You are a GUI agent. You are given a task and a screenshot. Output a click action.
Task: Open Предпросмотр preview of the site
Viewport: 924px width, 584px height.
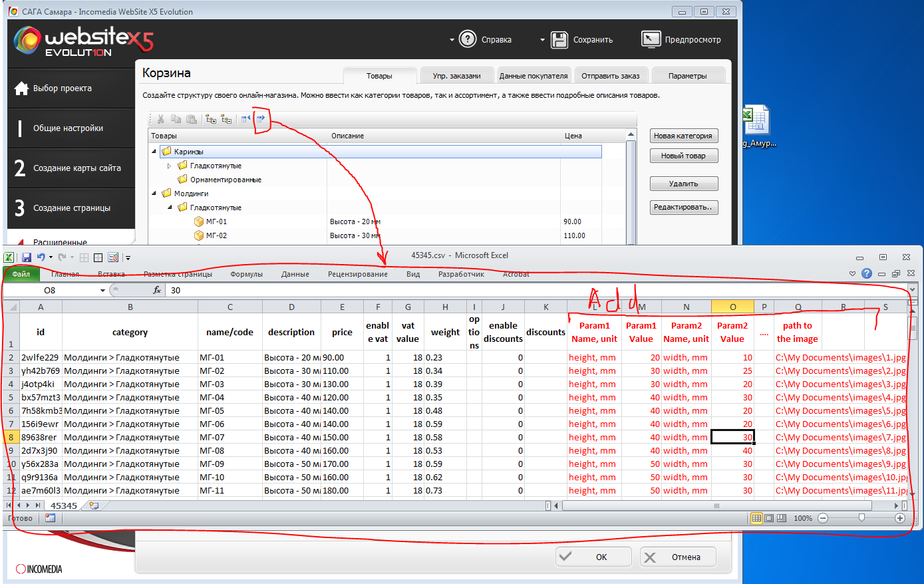[x=681, y=40]
